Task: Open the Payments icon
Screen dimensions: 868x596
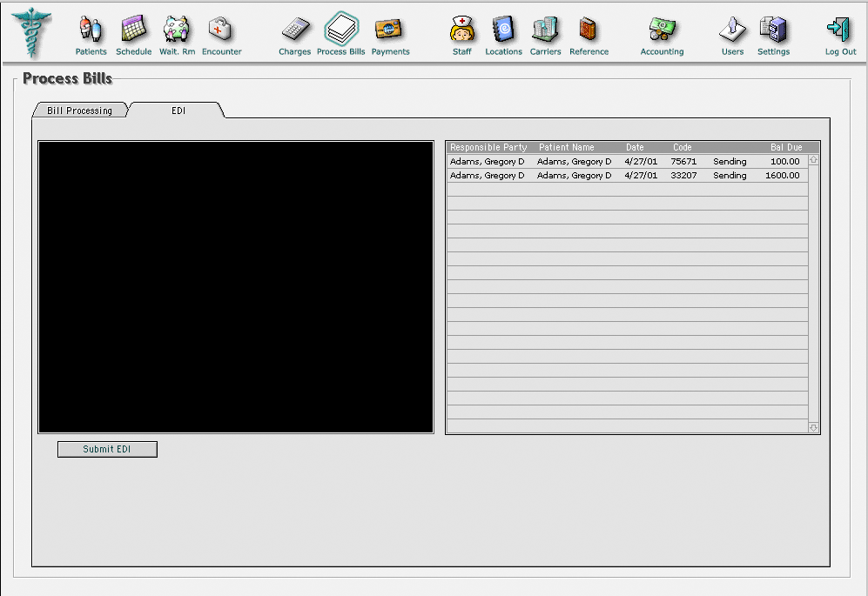Action: [x=390, y=30]
